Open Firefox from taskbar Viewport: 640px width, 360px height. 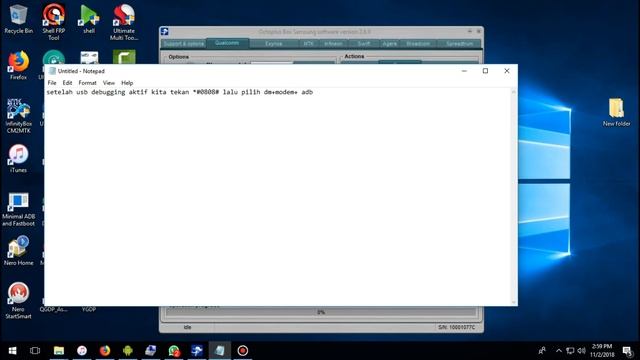click(x=105, y=351)
